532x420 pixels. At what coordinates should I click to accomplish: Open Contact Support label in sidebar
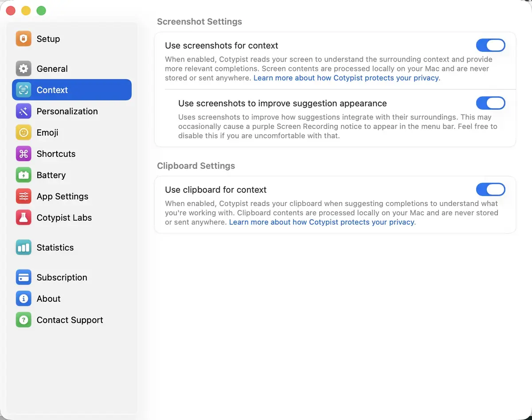click(x=70, y=320)
